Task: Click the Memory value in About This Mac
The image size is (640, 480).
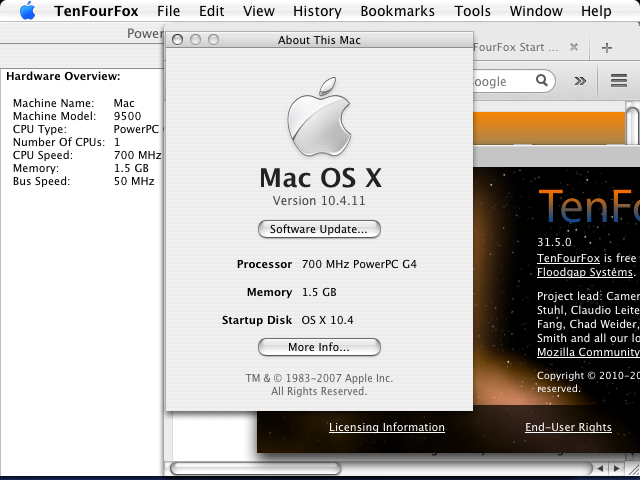Action: [319, 292]
